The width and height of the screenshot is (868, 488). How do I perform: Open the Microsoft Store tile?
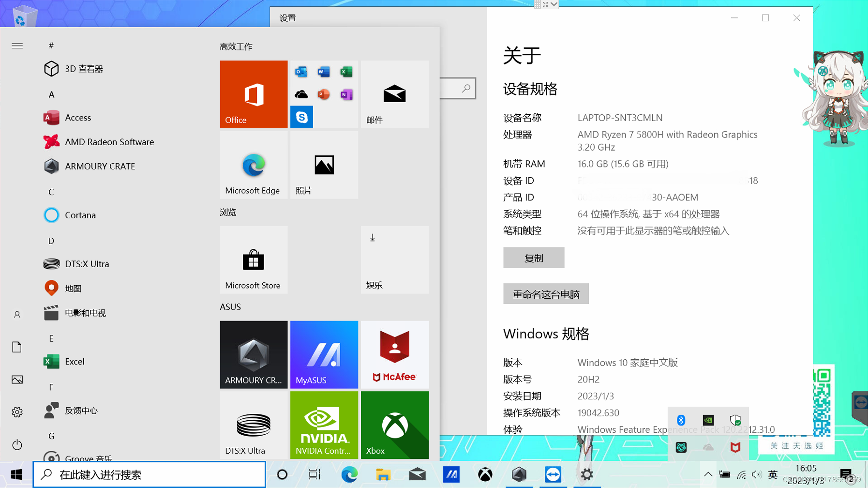(x=254, y=260)
